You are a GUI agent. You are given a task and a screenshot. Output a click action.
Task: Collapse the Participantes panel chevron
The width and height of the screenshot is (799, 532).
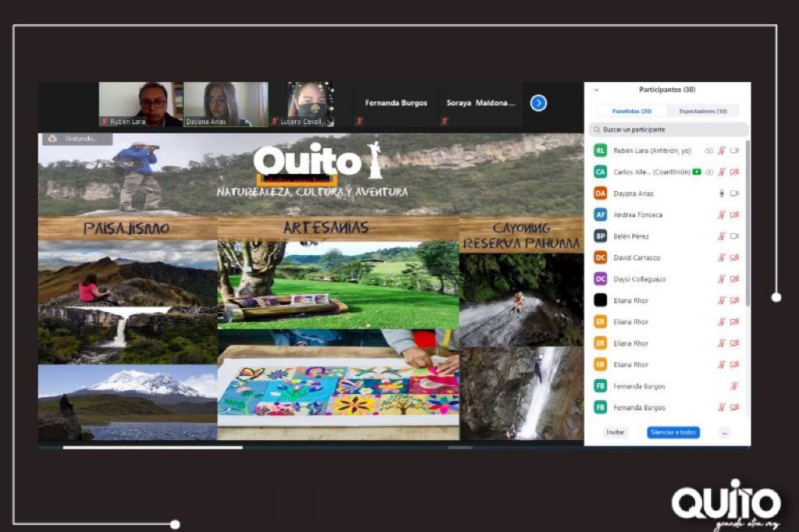(597, 90)
